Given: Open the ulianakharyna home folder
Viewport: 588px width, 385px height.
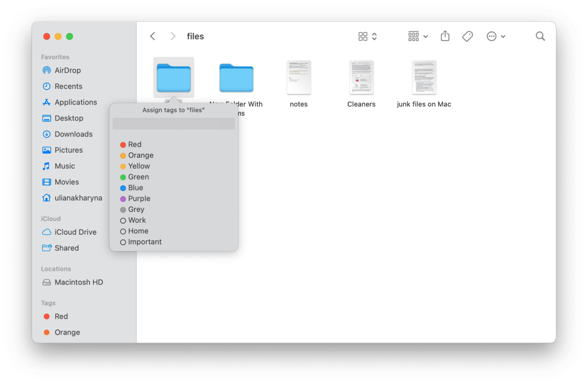Looking at the screenshot, I should (72, 198).
